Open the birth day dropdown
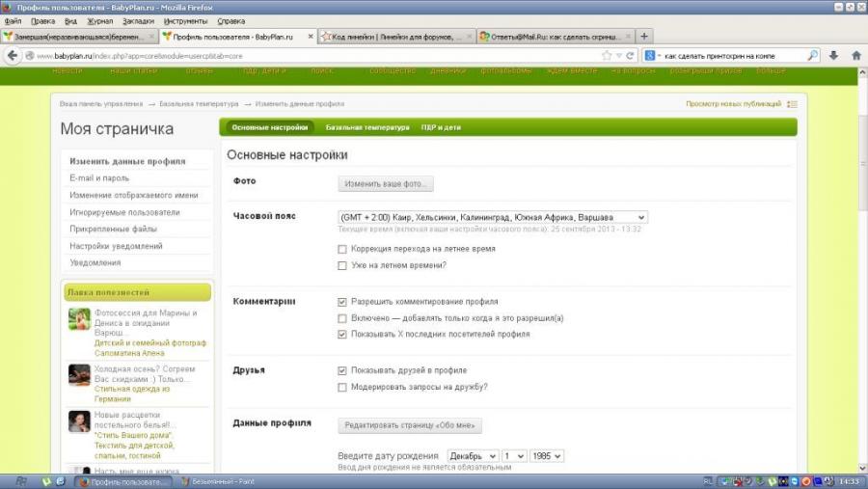The image size is (868, 489). click(514, 456)
